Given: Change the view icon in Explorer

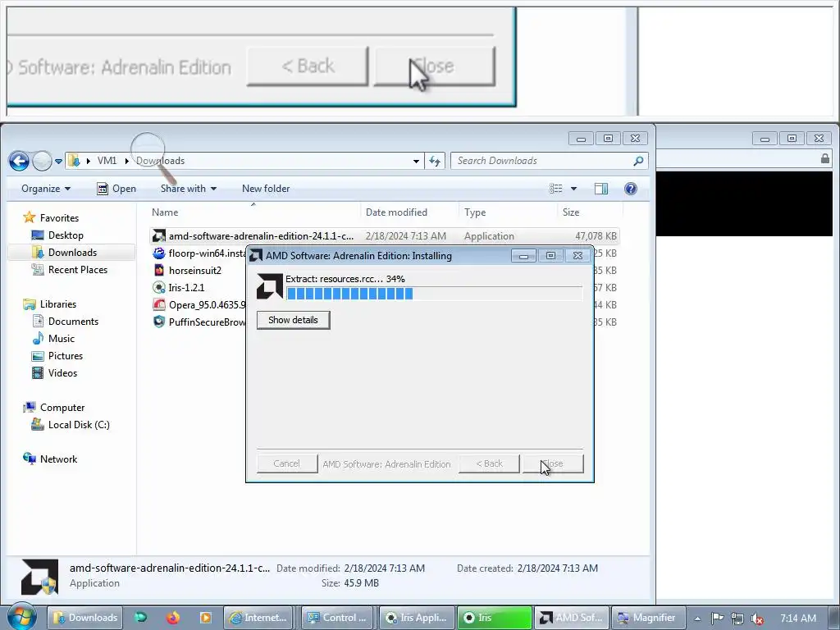Looking at the screenshot, I should 556,189.
